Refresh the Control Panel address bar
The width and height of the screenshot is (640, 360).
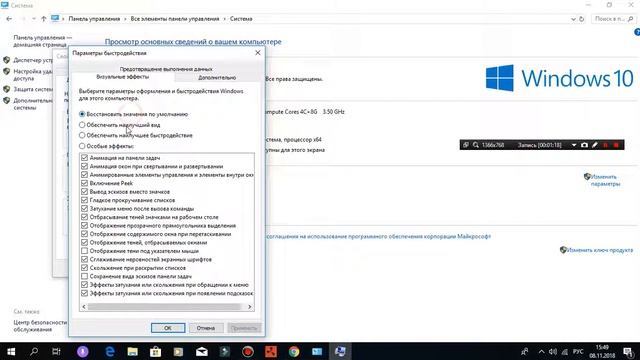point(582,19)
